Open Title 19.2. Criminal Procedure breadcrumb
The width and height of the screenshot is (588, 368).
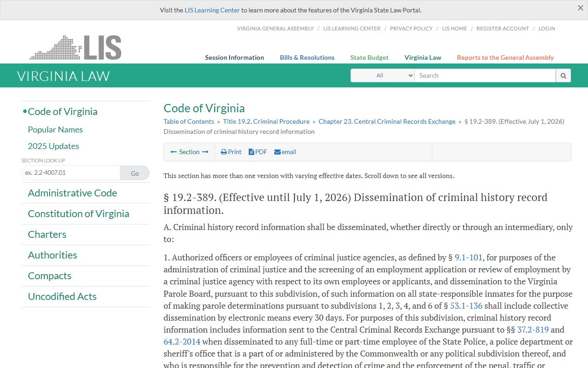266,121
